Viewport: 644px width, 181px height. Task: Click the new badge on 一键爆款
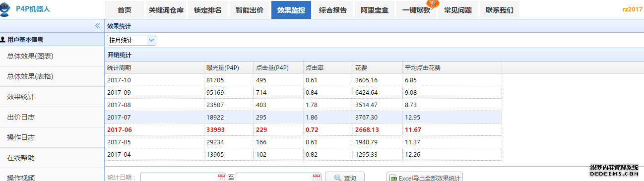(433, 3)
